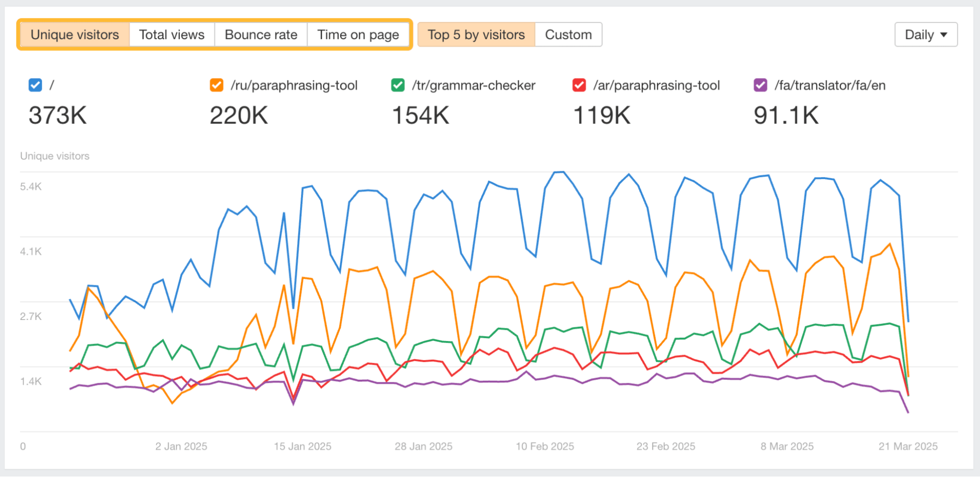Open the Total views tab

(x=172, y=35)
